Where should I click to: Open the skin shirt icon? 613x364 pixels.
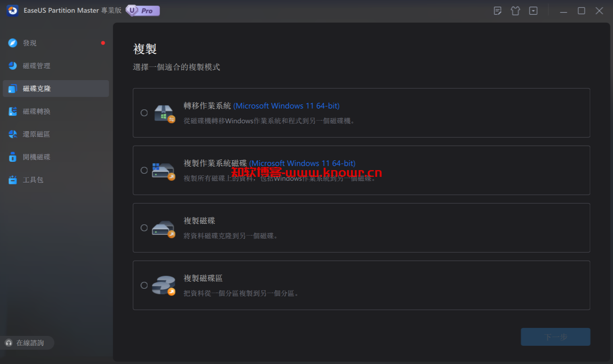click(x=515, y=11)
